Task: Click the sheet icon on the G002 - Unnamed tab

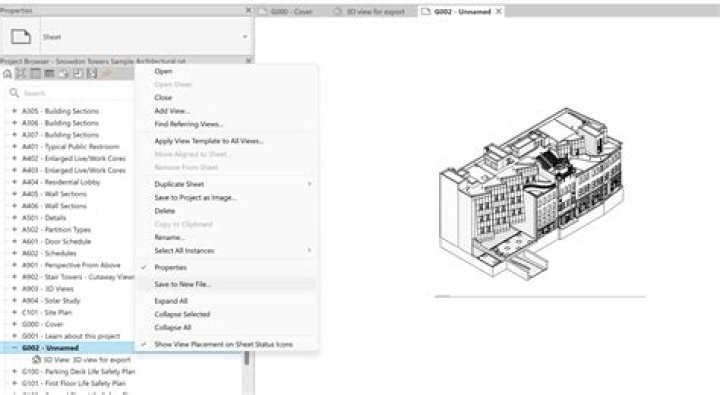Action: coord(426,11)
